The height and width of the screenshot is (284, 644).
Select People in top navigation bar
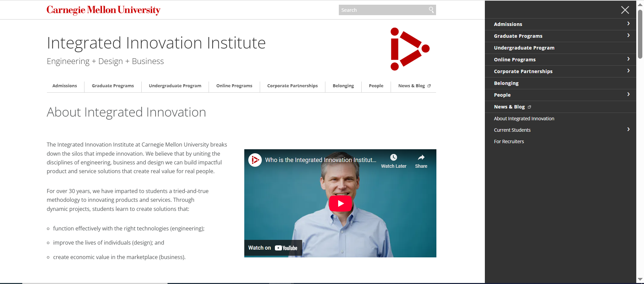click(x=376, y=86)
